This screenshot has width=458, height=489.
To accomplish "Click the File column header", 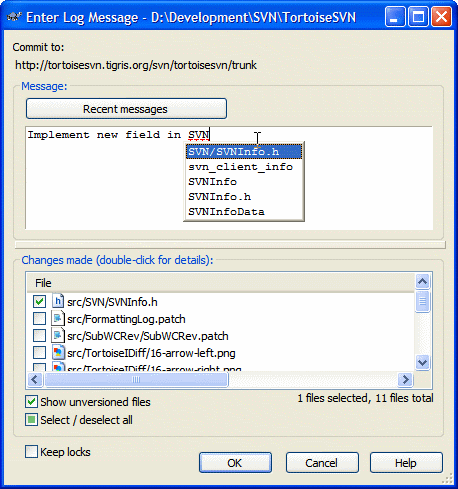I will 220,283.
